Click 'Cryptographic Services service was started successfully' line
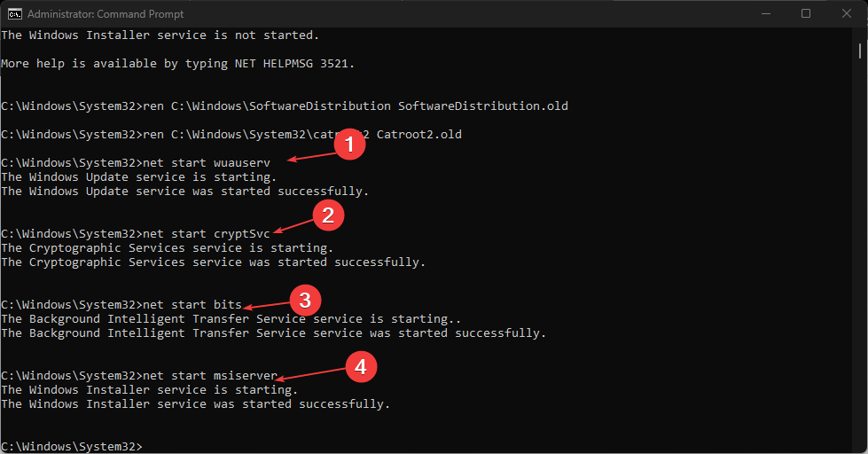Viewport: 868px width, 454px height. point(213,262)
